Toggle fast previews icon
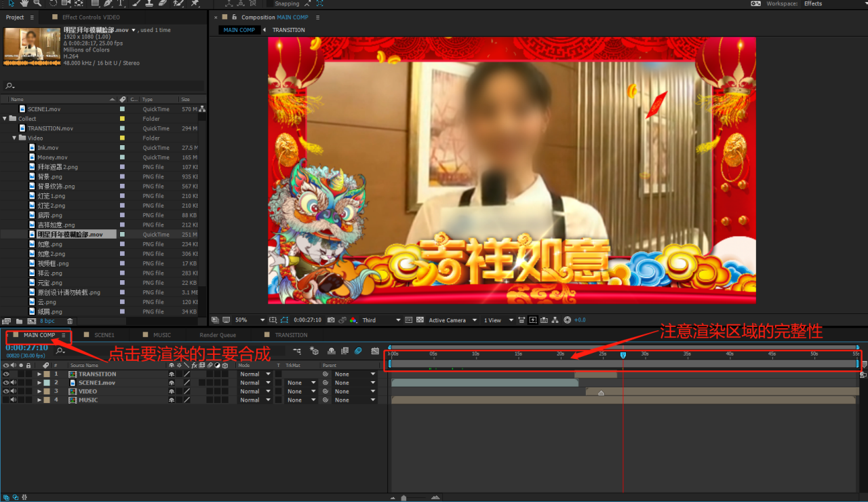The height and width of the screenshot is (502, 868). [532, 320]
